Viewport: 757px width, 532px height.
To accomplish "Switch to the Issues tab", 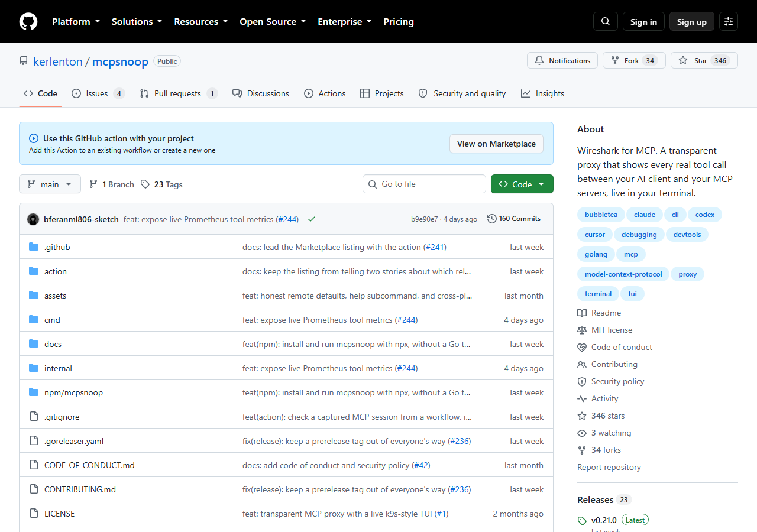I will pyautogui.click(x=98, y=93).
